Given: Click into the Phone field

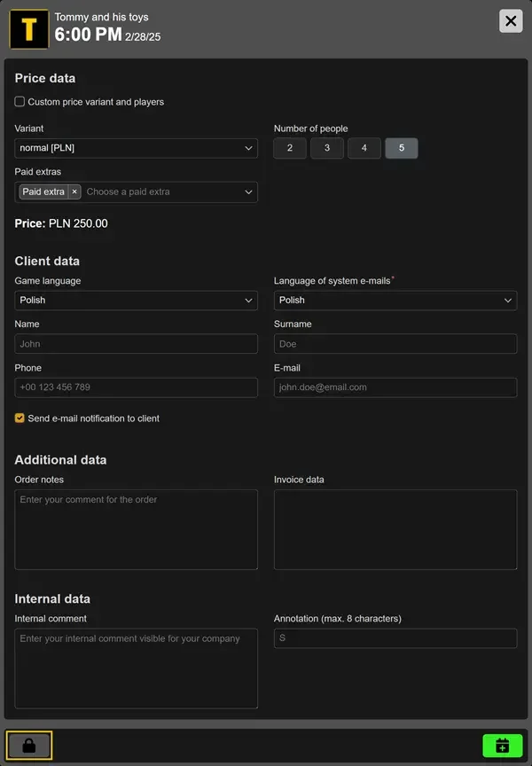Looking at the screenshot, I should tap(136, 387).
